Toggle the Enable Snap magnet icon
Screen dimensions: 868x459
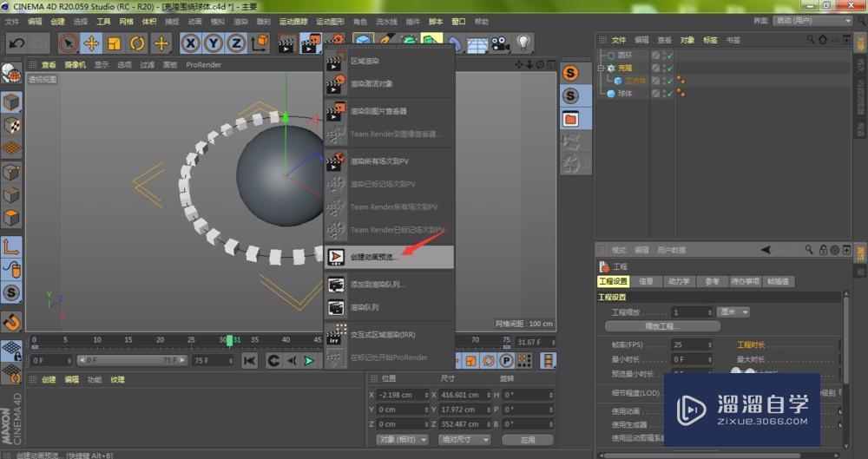tap(11, 322)
